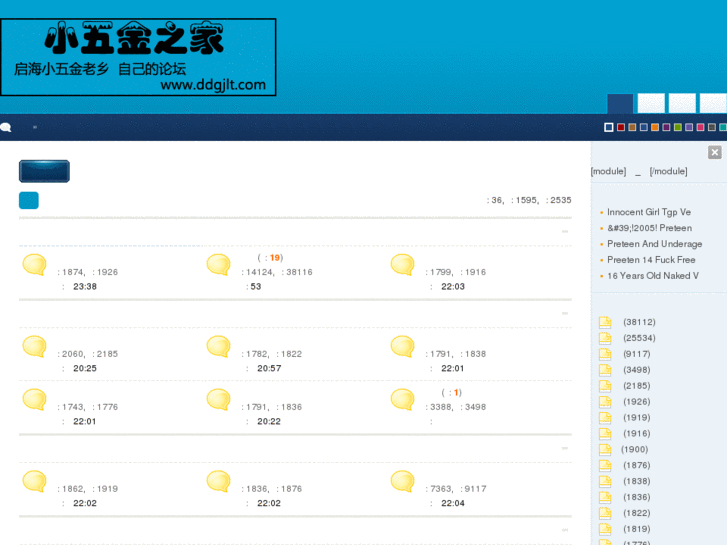Viewport: 727px width, 545px height.
Task: Click the speech bubble icon in navigation bar
Action: [x=6, y=127]
